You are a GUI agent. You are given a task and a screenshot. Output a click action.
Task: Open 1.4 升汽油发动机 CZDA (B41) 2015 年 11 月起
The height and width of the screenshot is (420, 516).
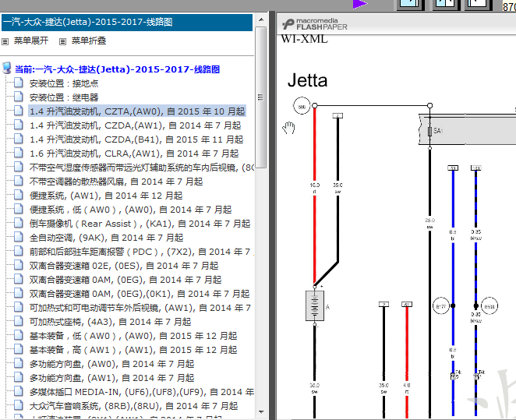tap(136, 139)
